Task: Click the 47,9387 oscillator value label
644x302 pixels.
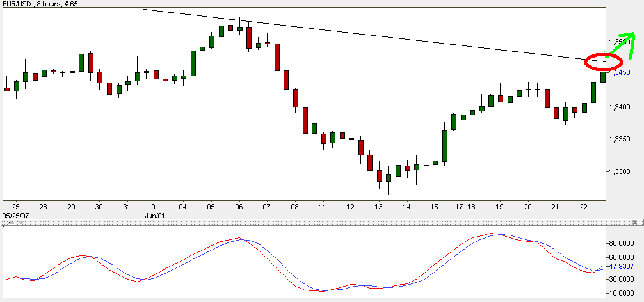Action: (x=620, y=266)
